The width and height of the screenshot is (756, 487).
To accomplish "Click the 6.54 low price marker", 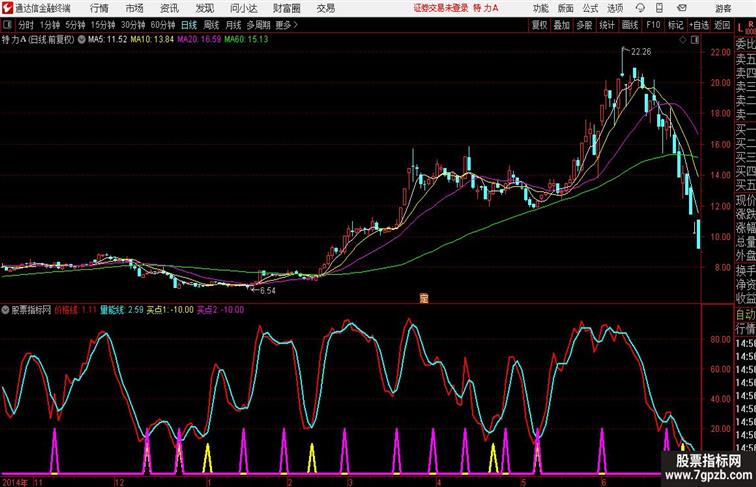I will pos(268,291).
